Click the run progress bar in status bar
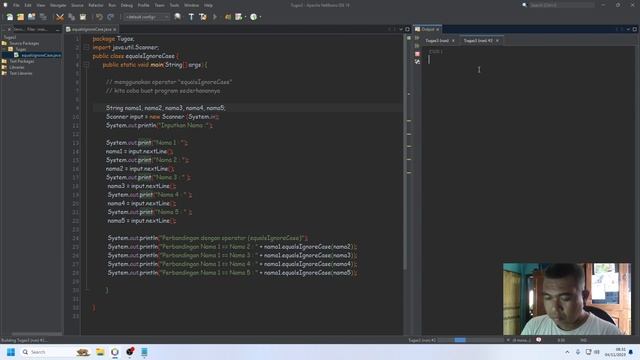640x360 pixels. (x=471, y=340)
